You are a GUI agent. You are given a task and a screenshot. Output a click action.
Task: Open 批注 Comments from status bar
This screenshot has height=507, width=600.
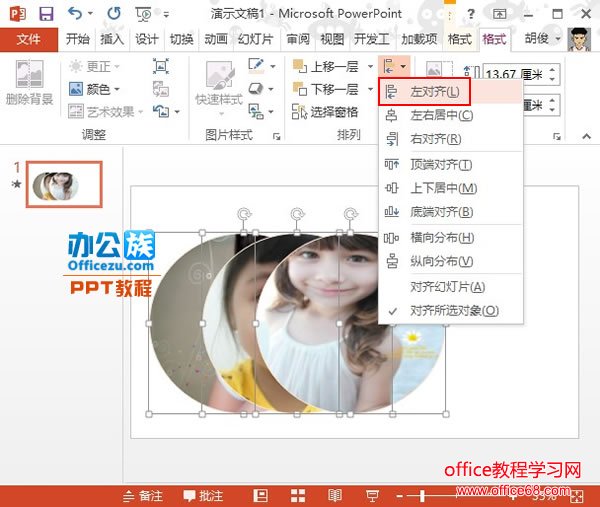point(203,496)
